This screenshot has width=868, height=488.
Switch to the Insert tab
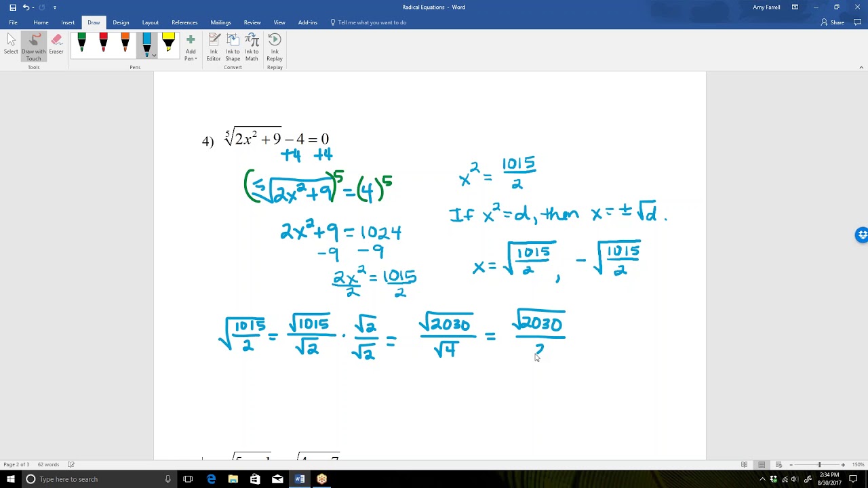pos(68,22)
